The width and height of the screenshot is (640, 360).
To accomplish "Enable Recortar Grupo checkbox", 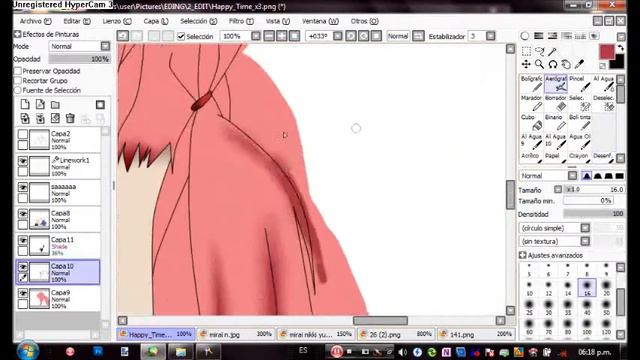I will (18, 81).
